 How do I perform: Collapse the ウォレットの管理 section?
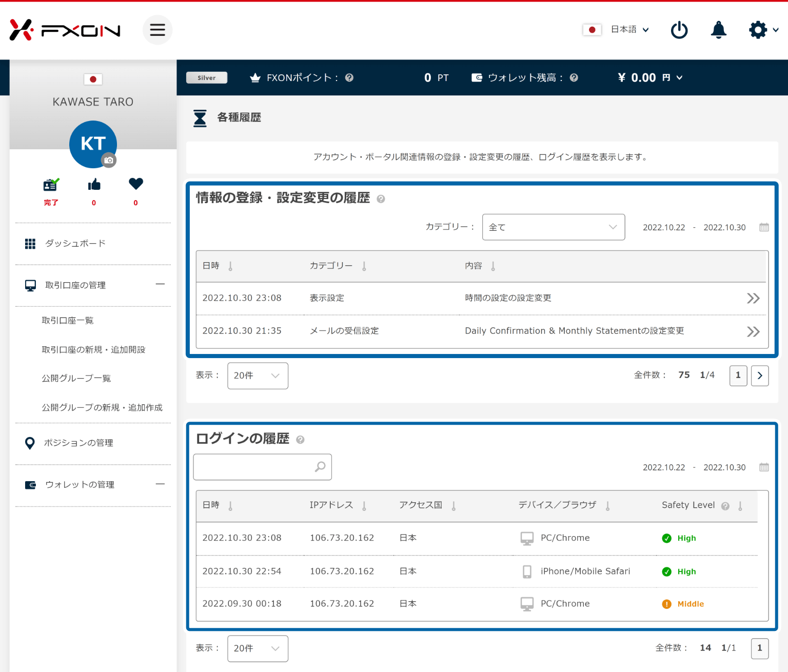[160, 484]
